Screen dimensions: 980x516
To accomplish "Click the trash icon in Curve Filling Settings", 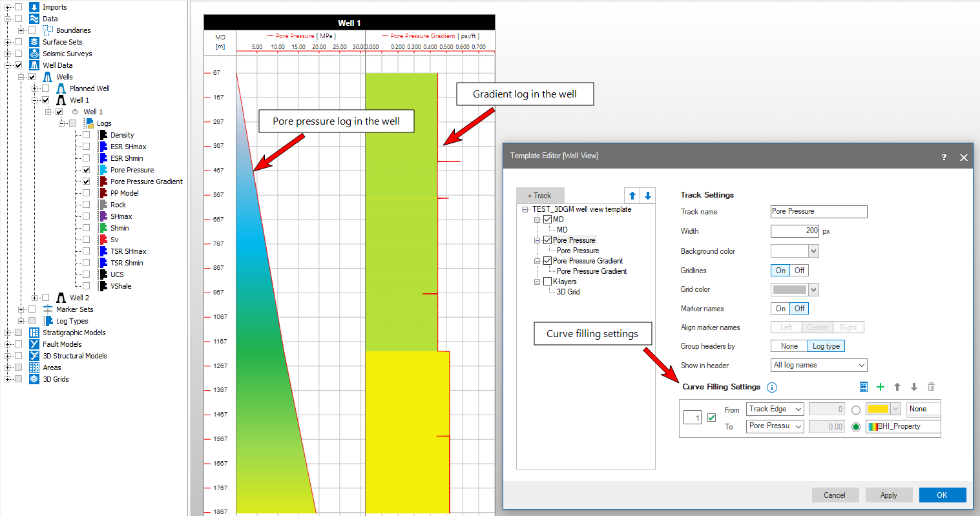I will coord(931,387).
